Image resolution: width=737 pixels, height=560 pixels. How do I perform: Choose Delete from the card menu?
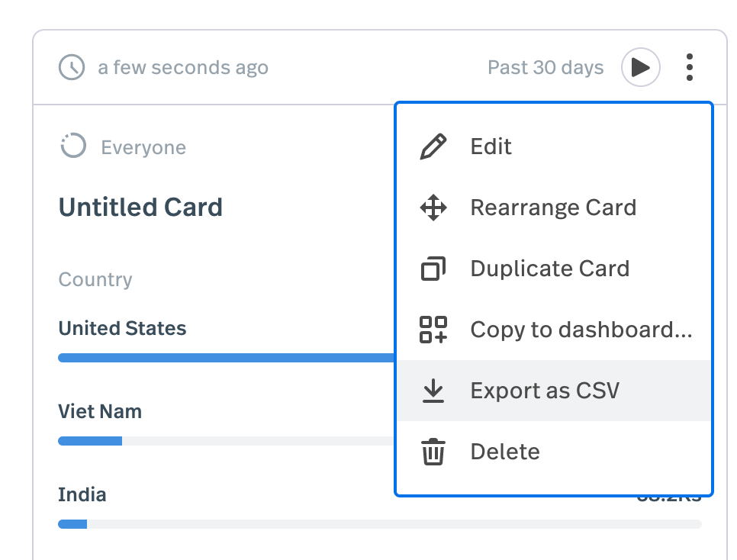coord(505,451)
